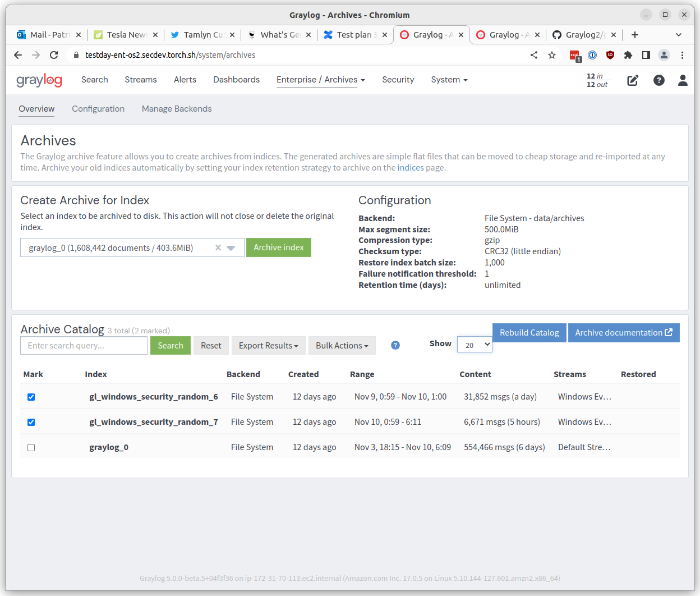
Task: Click the Nov 10, 0:59 - 6:11 range cell
Action: (x=388, y=422)
